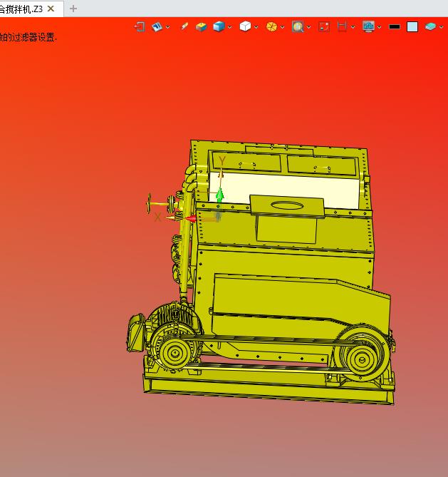This screenshot has width=448, height=477.
Task: Expand dropdown next to blue book icon
Action: pyautogui.click(x=168, y=27)
